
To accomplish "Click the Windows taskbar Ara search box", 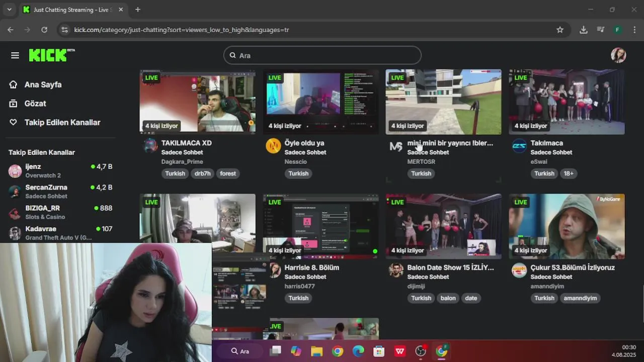I will 240,351.
